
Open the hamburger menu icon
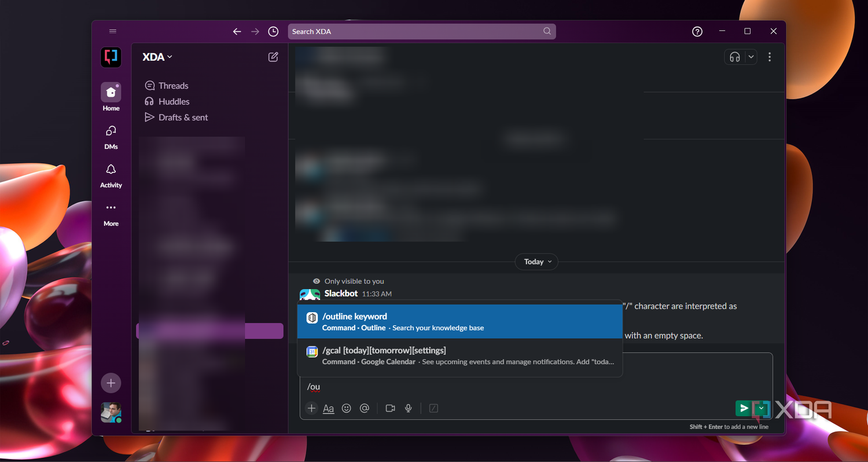113,31
